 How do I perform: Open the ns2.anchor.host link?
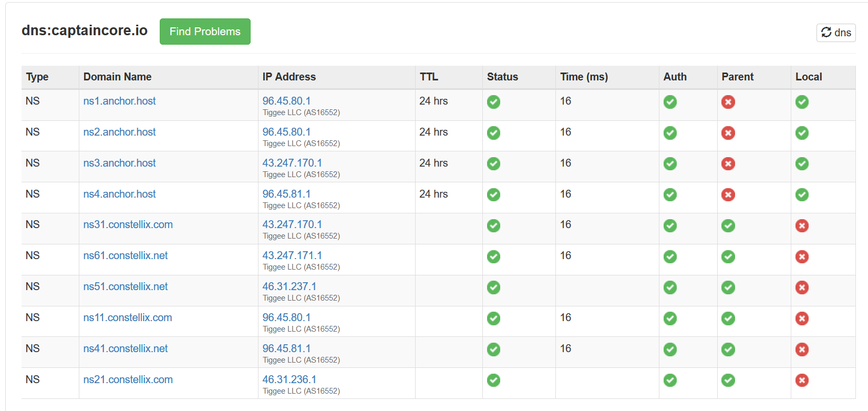(119, 132)
